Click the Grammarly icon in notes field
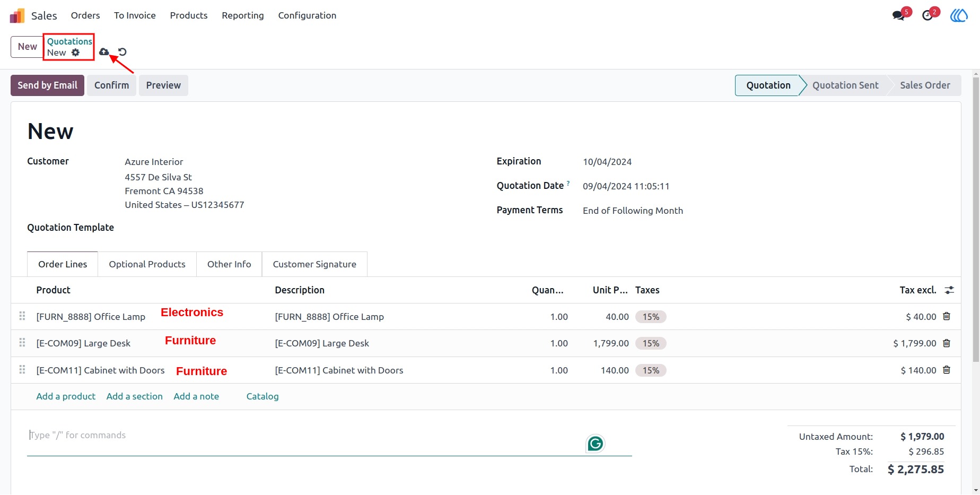The height and width of the screenshot is (495, 980). (596, 444)
